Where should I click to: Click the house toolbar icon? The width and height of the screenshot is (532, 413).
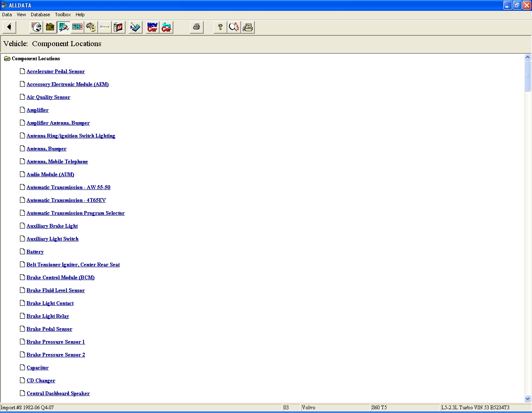point(50,27)
